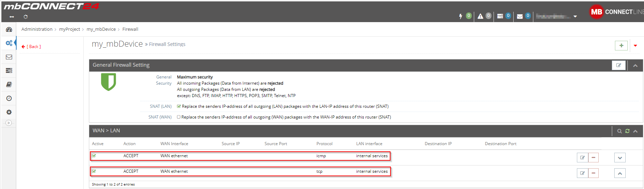Click the search icon in WAN > LAN header
This screenshot has height=189, width=644.
tap(619, 131)
